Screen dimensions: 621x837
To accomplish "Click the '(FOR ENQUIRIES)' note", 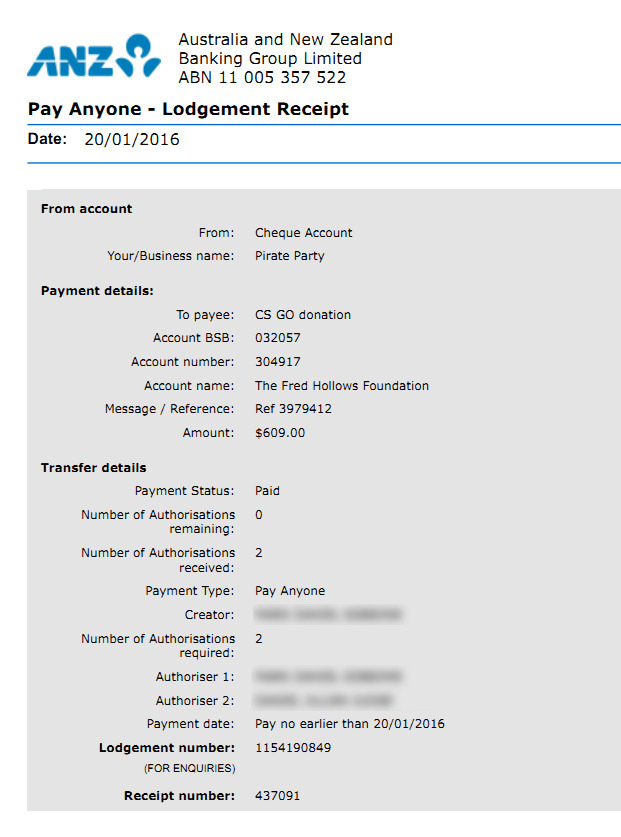I will (190, 768).
